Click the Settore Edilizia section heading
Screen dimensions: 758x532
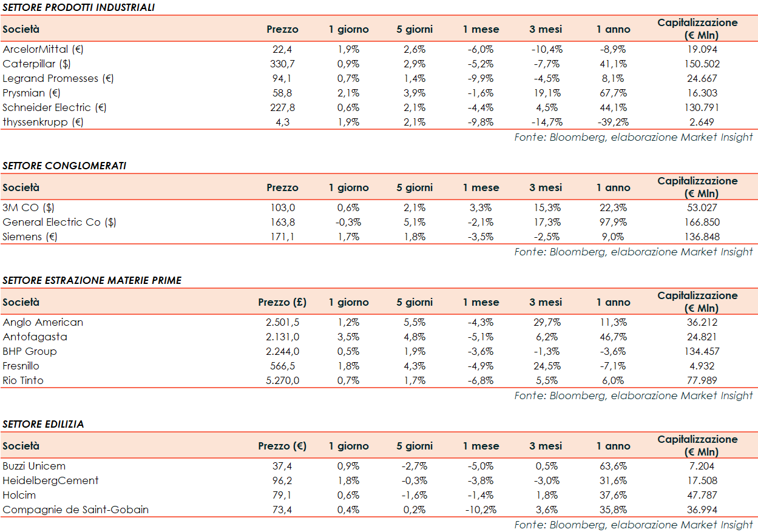43,424
